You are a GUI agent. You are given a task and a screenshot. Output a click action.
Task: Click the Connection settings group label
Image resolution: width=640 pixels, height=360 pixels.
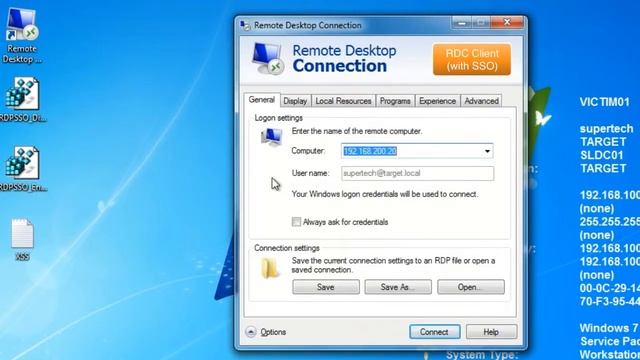click(287, 248)
